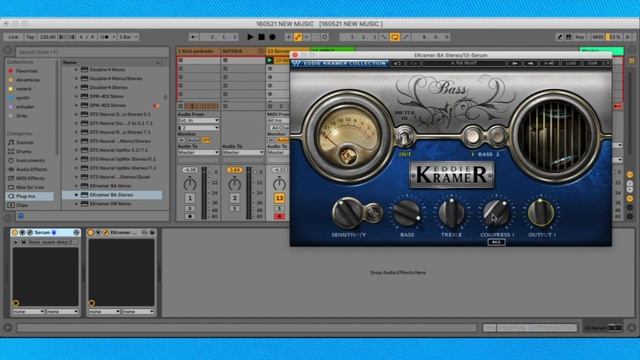Toggle track 13 activator button

pyautogui.click(x=279, y=198)
